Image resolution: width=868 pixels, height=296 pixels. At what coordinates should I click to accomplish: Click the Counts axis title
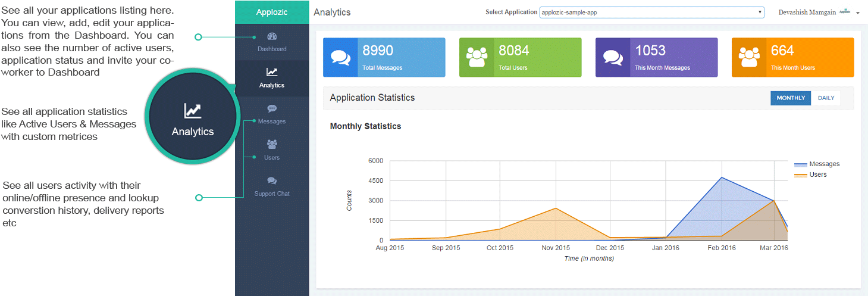pyautogui.click(x=349, y=200)
